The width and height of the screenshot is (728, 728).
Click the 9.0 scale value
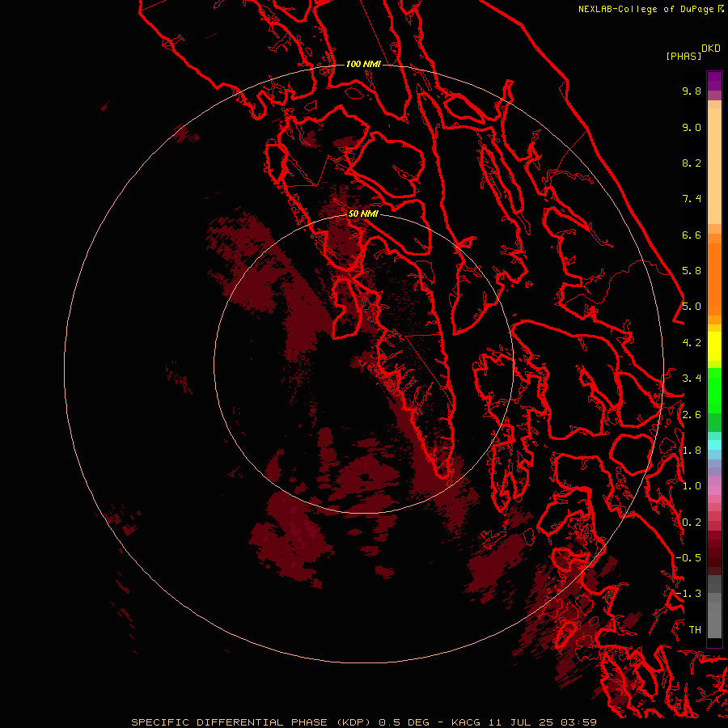click(x=692, y=127)
